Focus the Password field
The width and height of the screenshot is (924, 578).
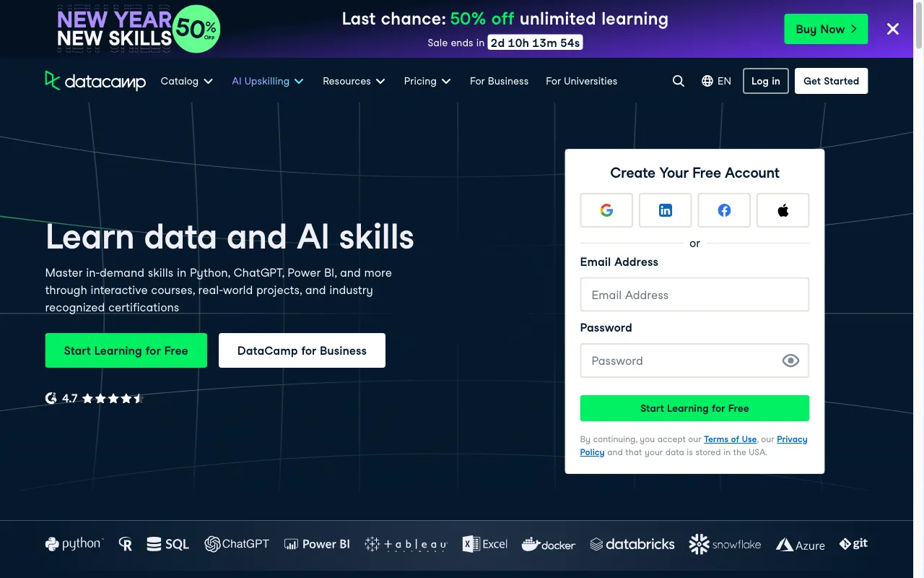pyautogui.click(x=694, y=361)
